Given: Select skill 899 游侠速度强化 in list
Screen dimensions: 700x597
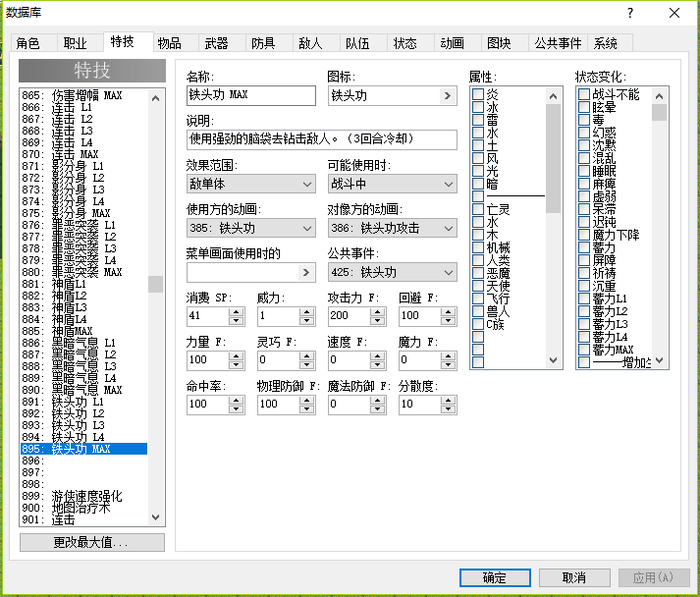Looking at the screenshot, I should pos(83,496).
